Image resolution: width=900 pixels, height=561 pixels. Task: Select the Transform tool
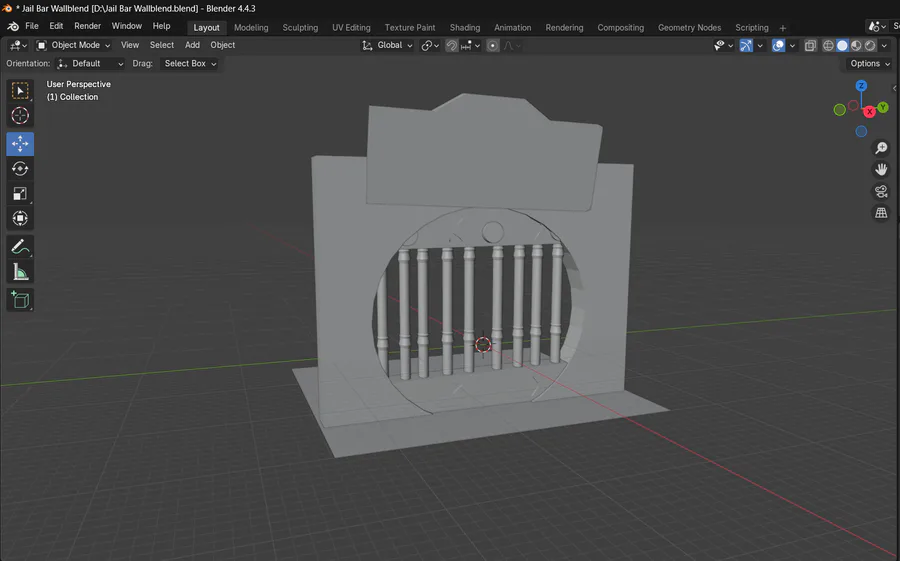(x=20, y=218)
